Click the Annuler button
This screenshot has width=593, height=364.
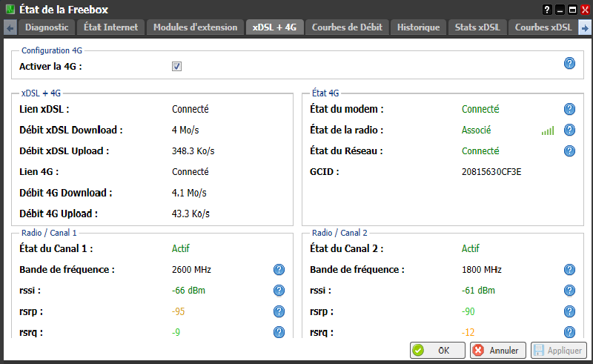[x=497, y=350]
